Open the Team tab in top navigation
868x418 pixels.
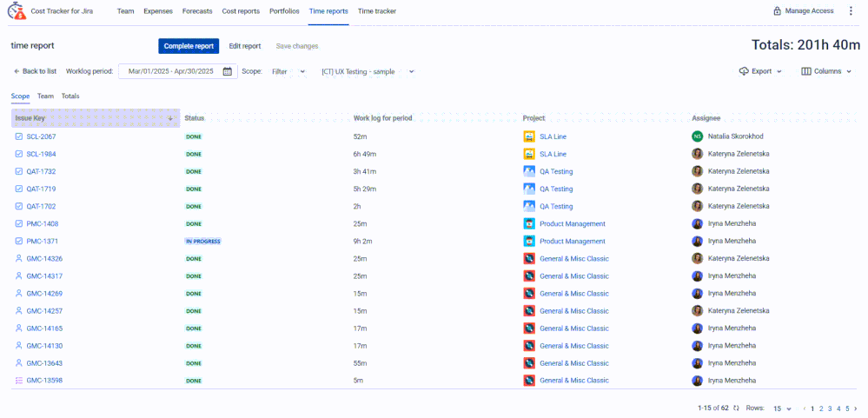click(x=125, y=11)
